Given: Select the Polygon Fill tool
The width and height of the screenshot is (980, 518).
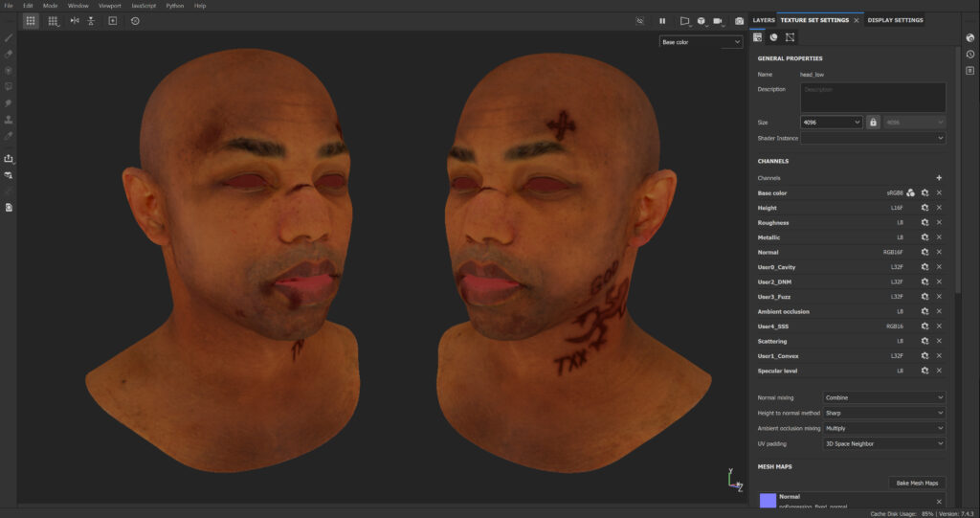Looking at the screenshot, I should (9, 87).
